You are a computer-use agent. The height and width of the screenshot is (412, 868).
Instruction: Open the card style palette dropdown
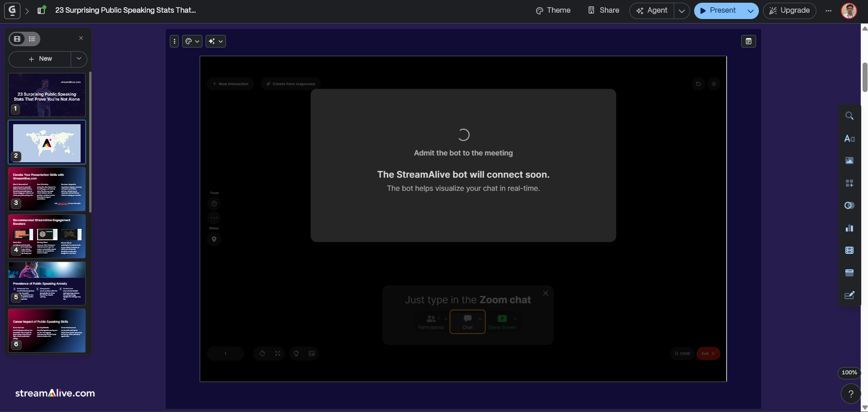[x=192, y=41]
